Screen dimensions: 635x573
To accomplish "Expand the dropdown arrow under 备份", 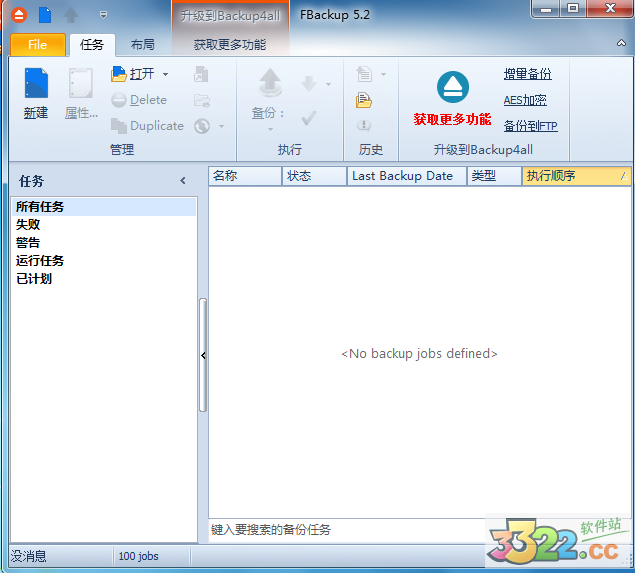I will pyautogui.click(x=270, y=130).
